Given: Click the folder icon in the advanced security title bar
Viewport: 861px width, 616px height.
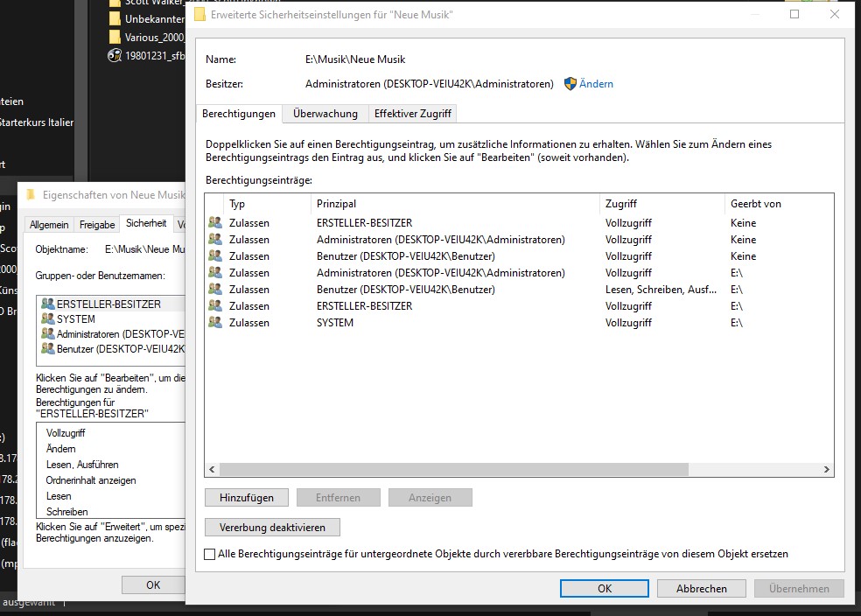Looking at the screenshot, I should [199, 14].
